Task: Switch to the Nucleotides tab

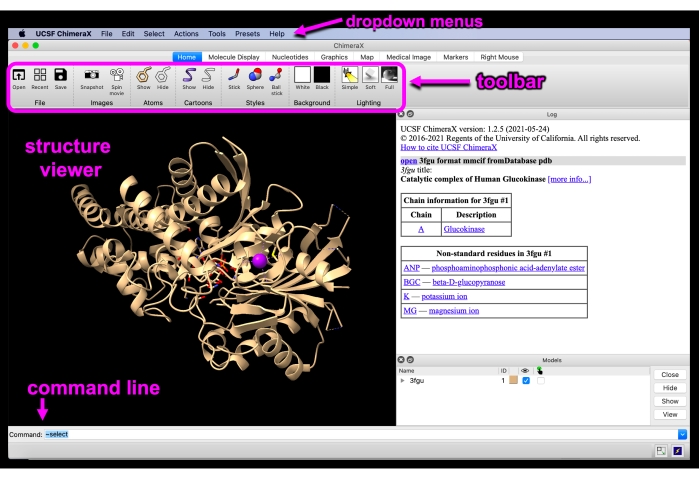Action: [x=290, y=57]
